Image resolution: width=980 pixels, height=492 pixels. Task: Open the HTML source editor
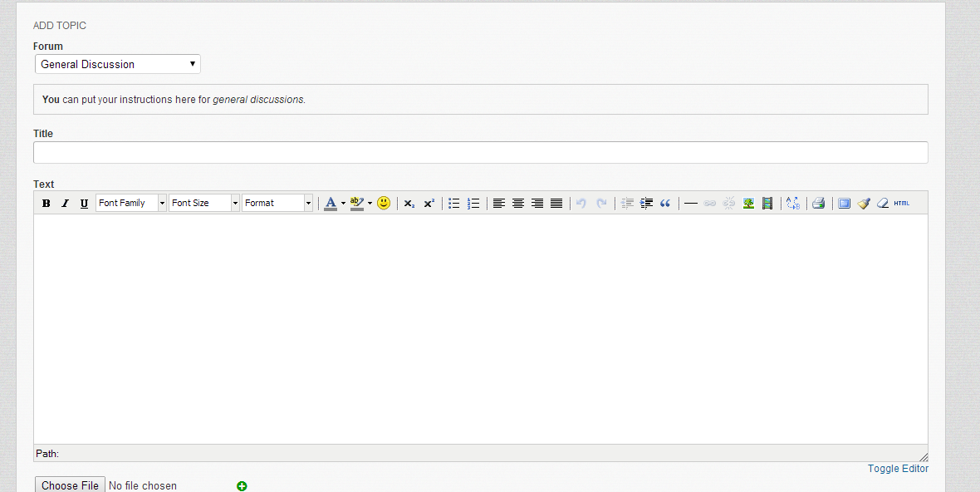click(902, 204)
